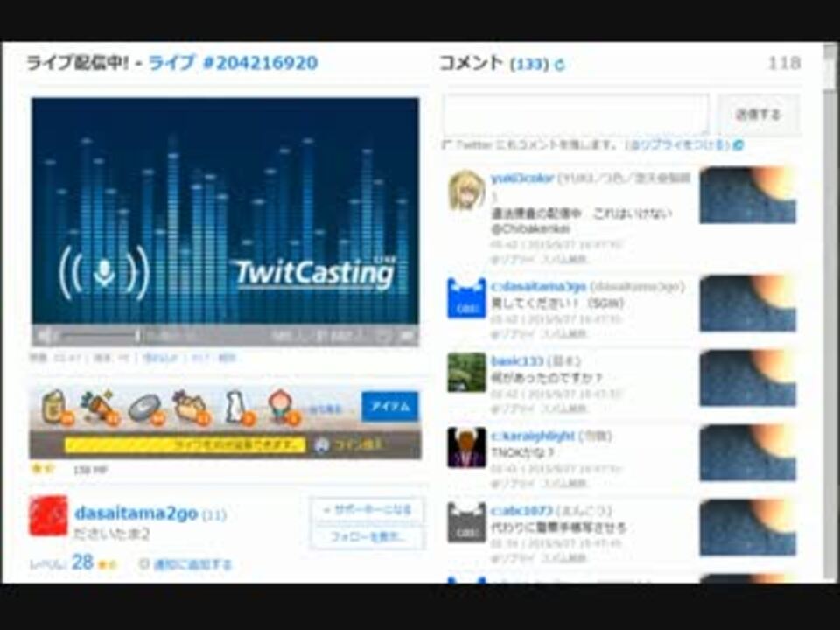Click dasaitama2go's red profile avatar
The height and width of the screenshot is (630, 840).
[x=48, y=515]
